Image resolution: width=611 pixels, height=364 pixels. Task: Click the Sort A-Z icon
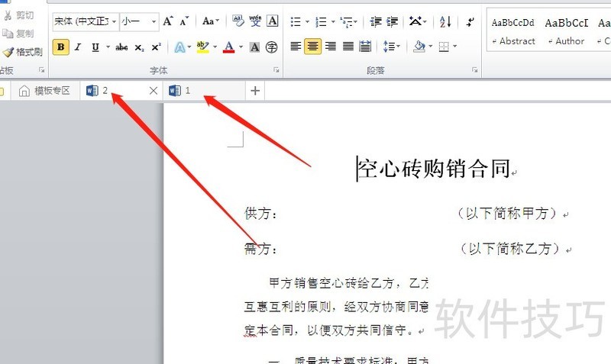point(445,21)
